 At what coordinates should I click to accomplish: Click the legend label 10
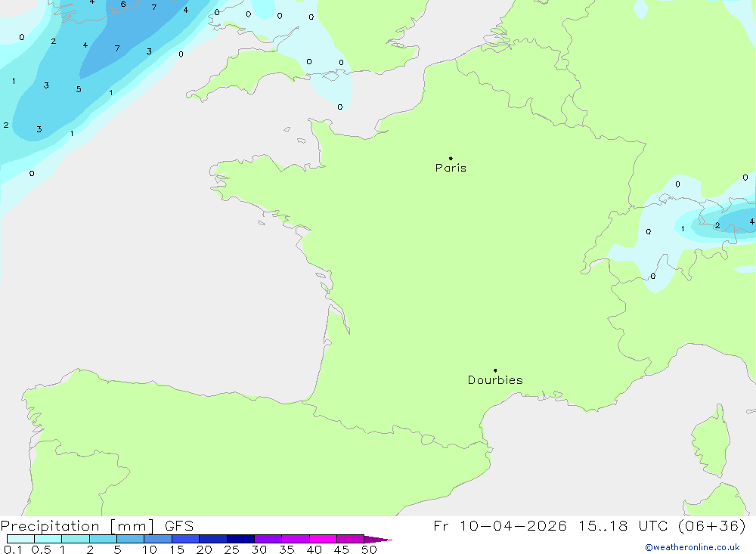tap(150, 549)
